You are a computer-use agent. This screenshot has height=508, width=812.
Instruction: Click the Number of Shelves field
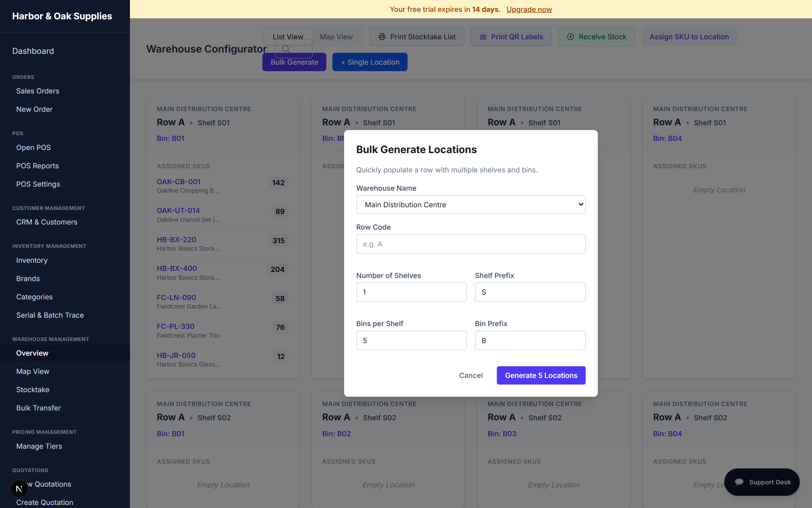click(411, 292)
